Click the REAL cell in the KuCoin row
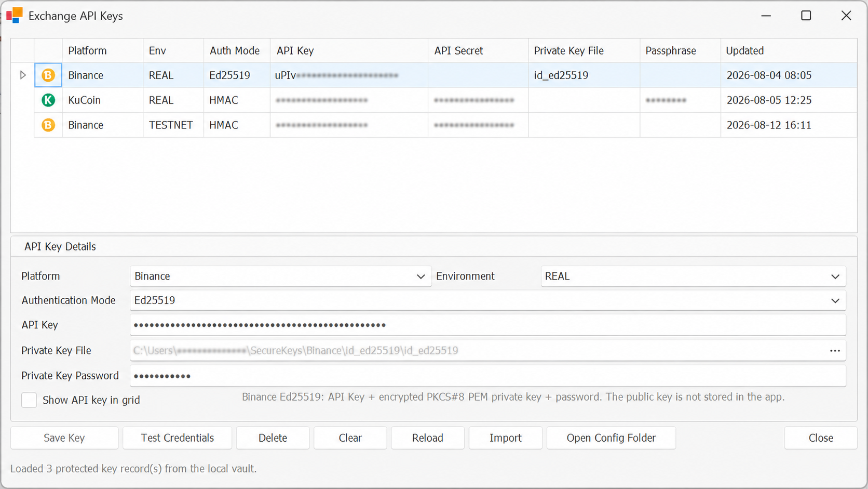 click(173, 100)
